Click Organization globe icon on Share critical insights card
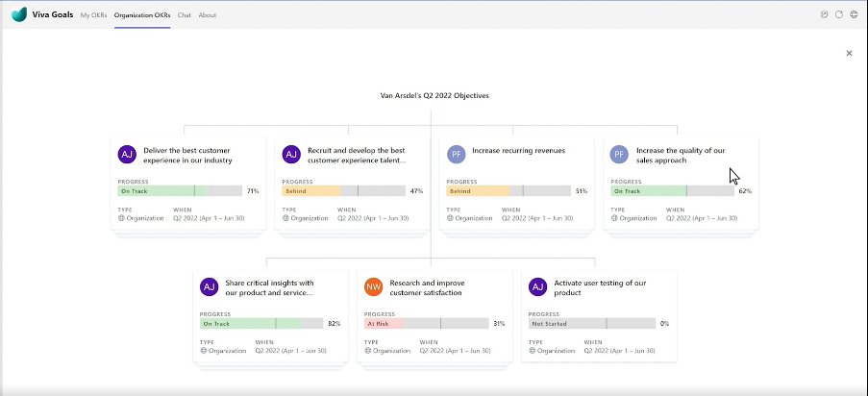The height and width of the screenshot is (396, 868). tap(203, 351)
